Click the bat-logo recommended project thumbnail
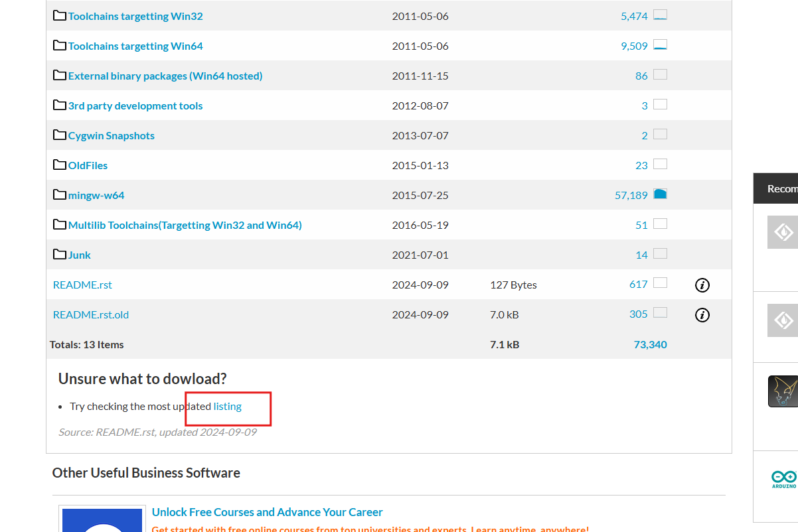This screenshot has width=798, height=532. click(783, 391)
